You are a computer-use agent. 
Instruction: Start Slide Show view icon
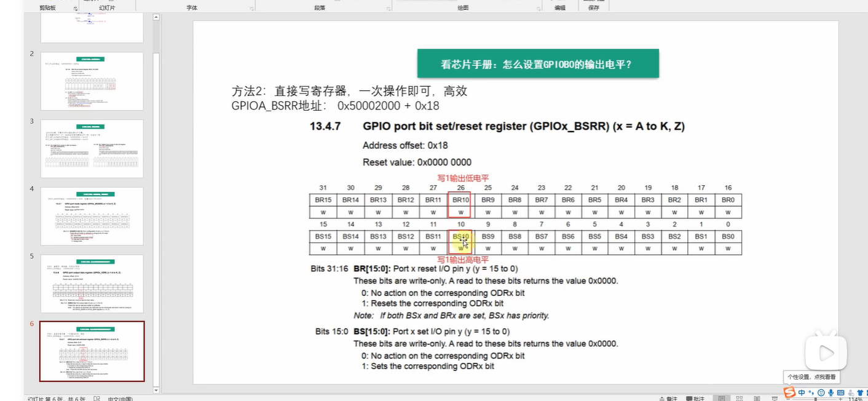tap(775, 398)
